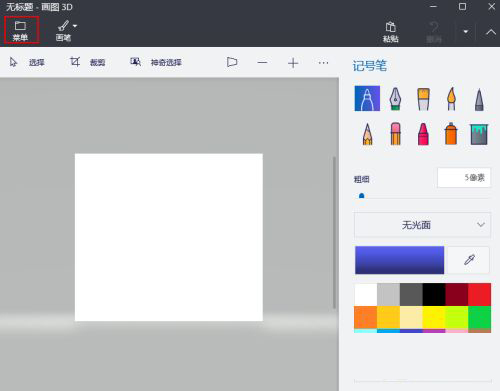Choose the white color swatch

[x=366, y=295]
